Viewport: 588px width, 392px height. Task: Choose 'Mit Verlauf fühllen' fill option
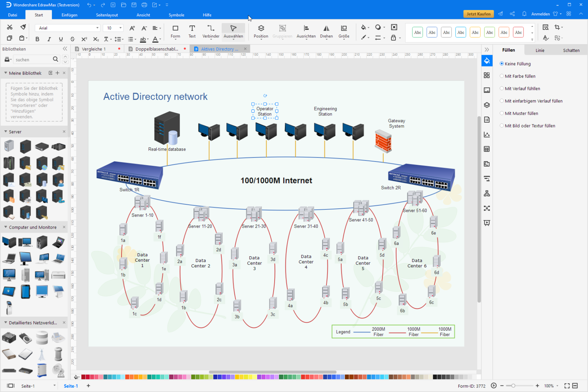[502, 89]
